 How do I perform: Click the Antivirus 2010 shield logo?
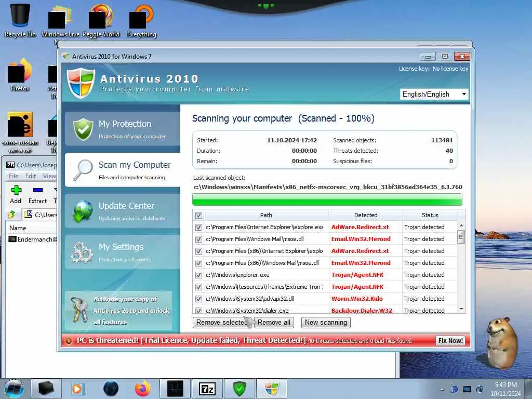pyautogui.click(x=81, y=83)
